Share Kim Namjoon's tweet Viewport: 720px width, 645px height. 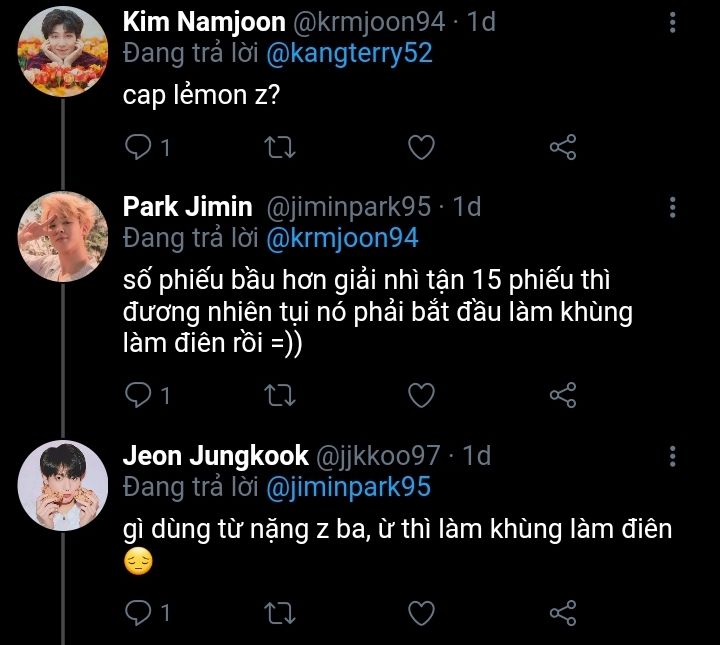point(563,148)
